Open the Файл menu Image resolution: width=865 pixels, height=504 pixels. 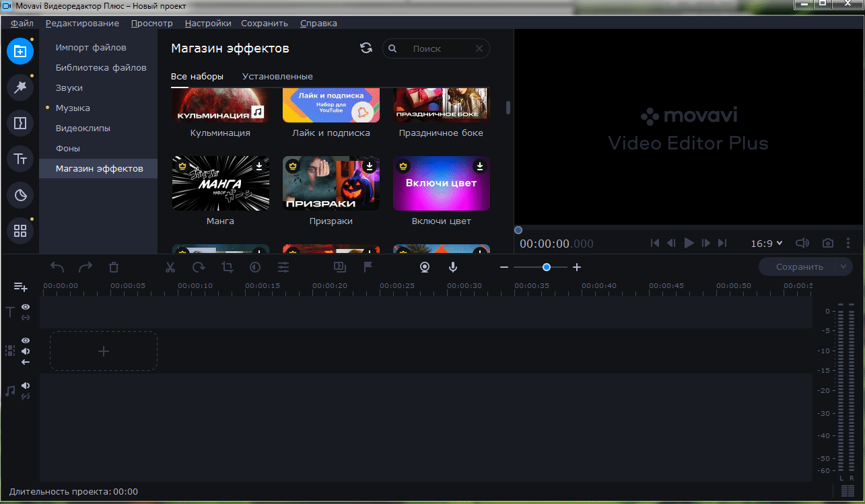(x=22, y=23)
